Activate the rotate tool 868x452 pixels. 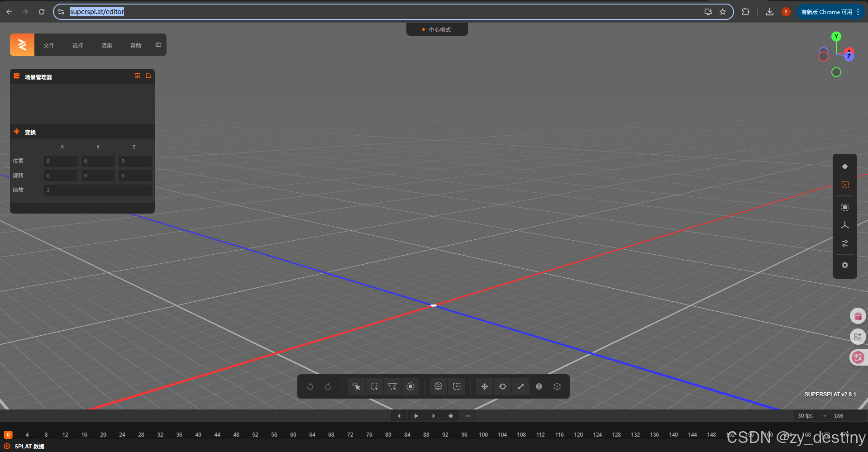(503, 386)
